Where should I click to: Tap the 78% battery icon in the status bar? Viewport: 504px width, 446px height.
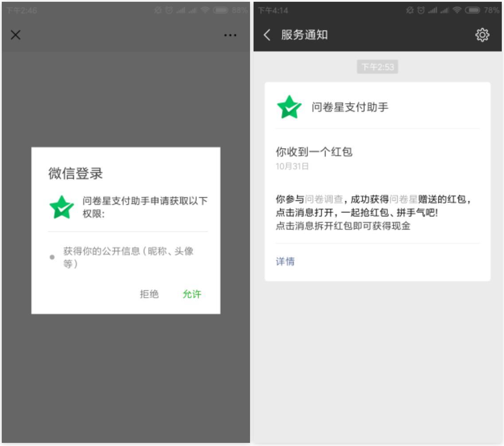[473, 11]
